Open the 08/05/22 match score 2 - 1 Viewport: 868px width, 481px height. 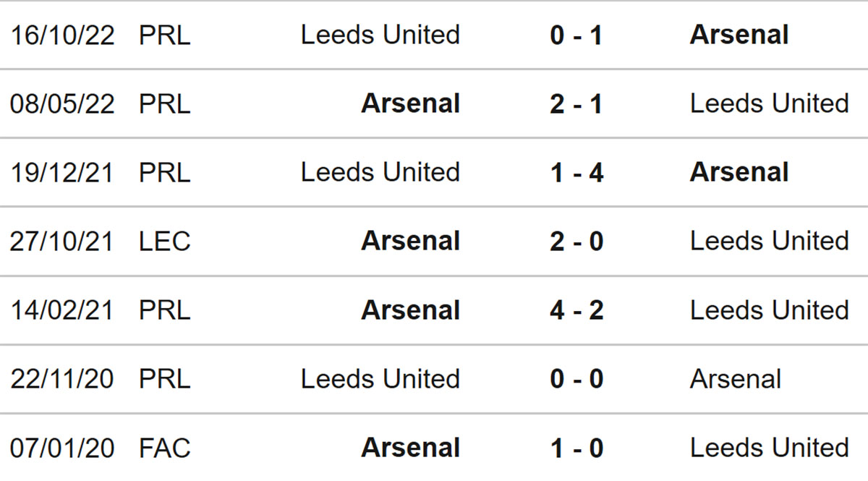tap(576, 103)
